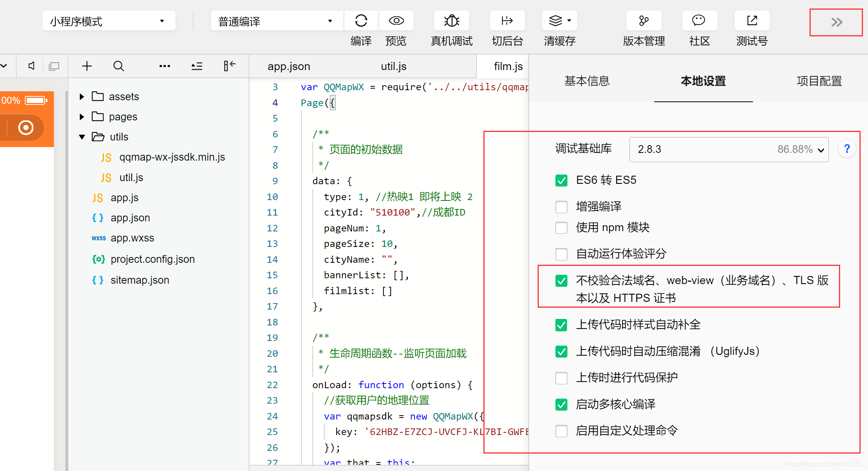Expand the pages folder

click(x=82, y=117)
